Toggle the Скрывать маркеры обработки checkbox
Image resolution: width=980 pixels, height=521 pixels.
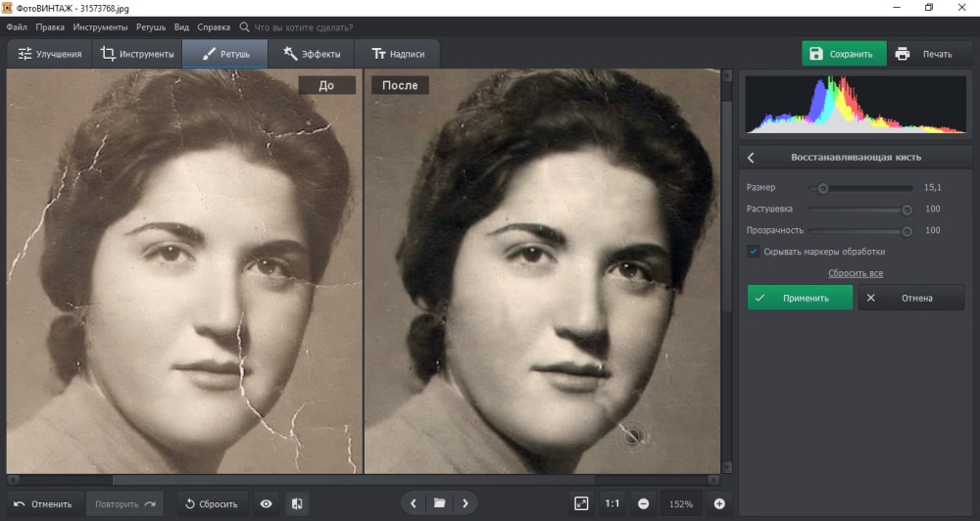point(753,251)
